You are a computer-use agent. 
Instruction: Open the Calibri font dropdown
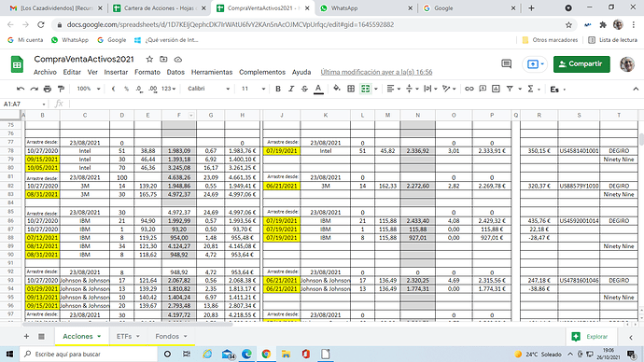click(x=209, y=89)
